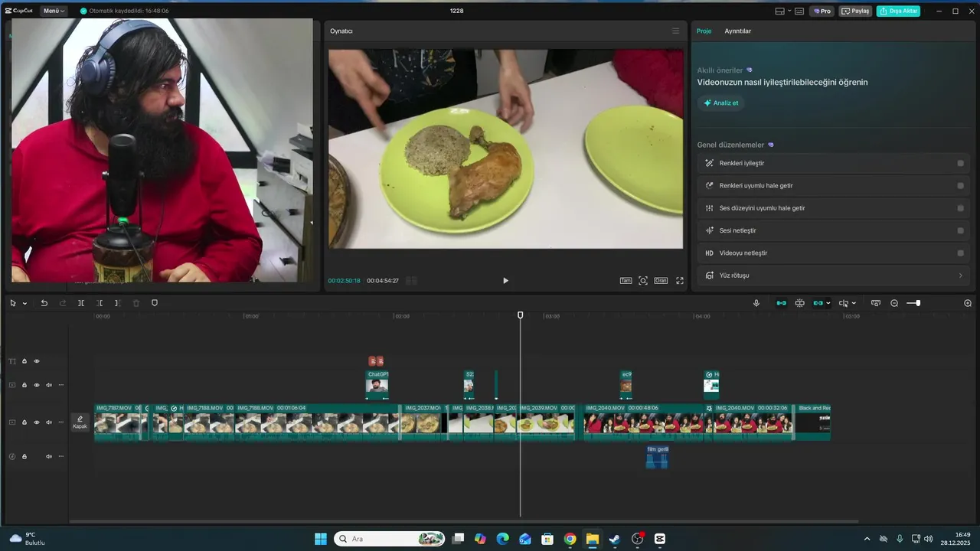Enable Renkleri iyileştir checkbox
980x551 pixels.
(x=960, y=163)
